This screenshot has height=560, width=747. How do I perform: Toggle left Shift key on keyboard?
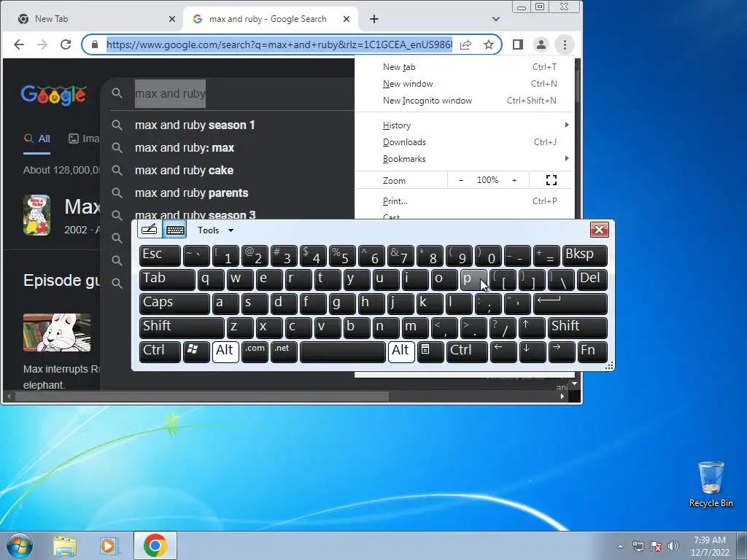pyautogui.click(x=182, y=327)
